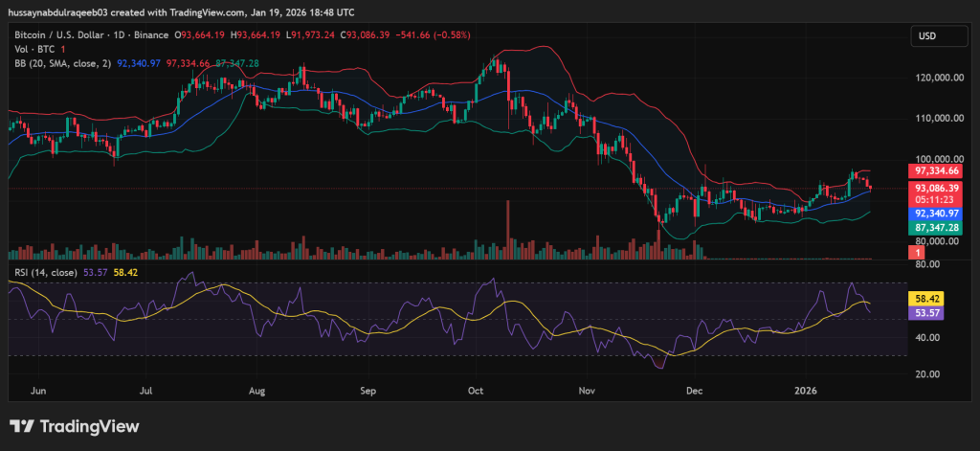Click the TradingView wordmark text
The width and height of the screenshot is (980, 451).
coord(89,426)
